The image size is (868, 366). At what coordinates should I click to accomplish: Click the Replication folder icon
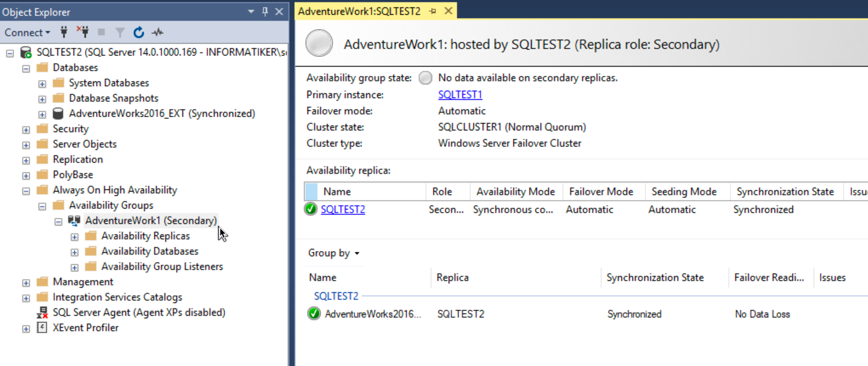[42, 159]
